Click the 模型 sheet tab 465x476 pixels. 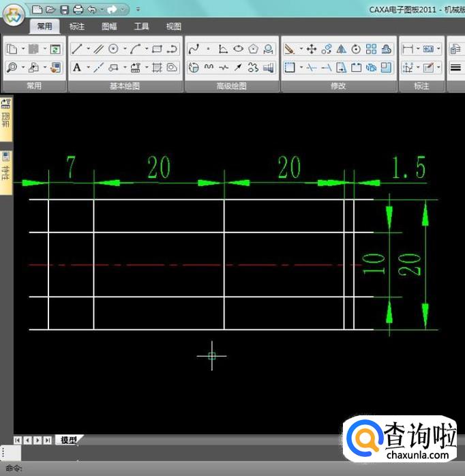point(68,440)
